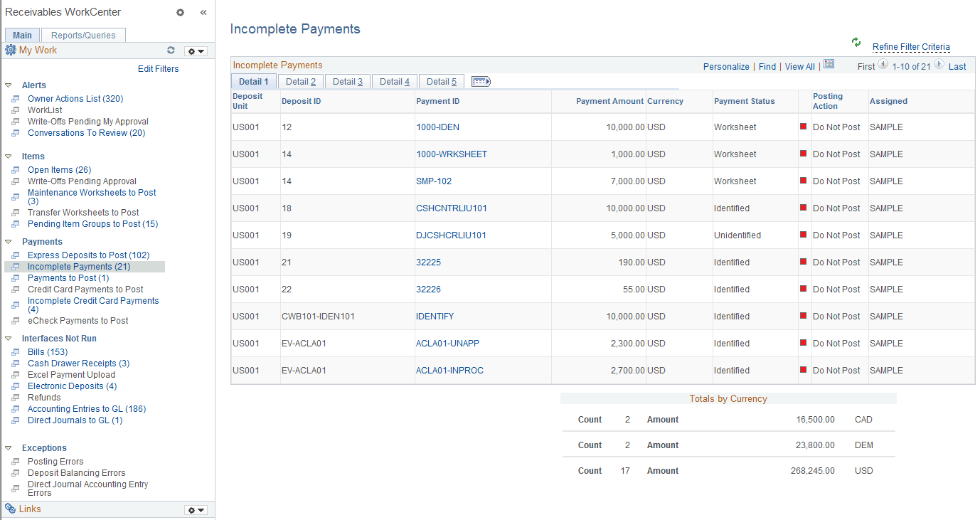Show all columns after Detail 5 tab
This screenshot has height=520, width=980.
tap(480, 81)
